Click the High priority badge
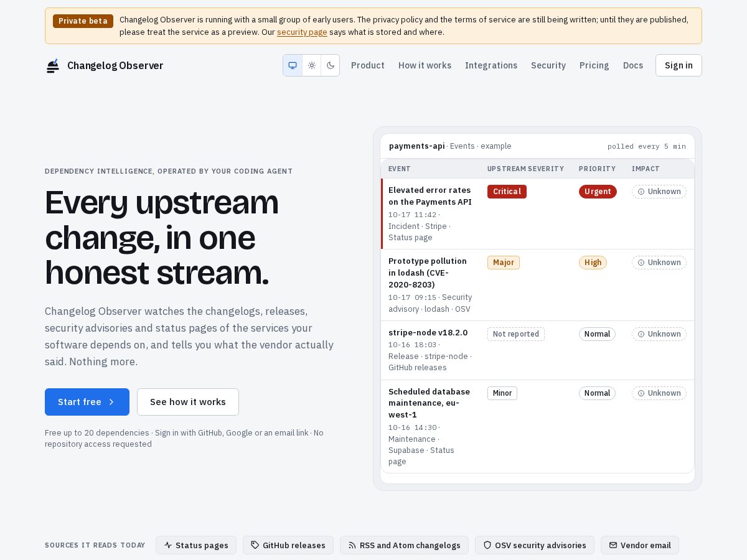The width and height of the screenshot is (747, 560). click(x=593, y=263)
